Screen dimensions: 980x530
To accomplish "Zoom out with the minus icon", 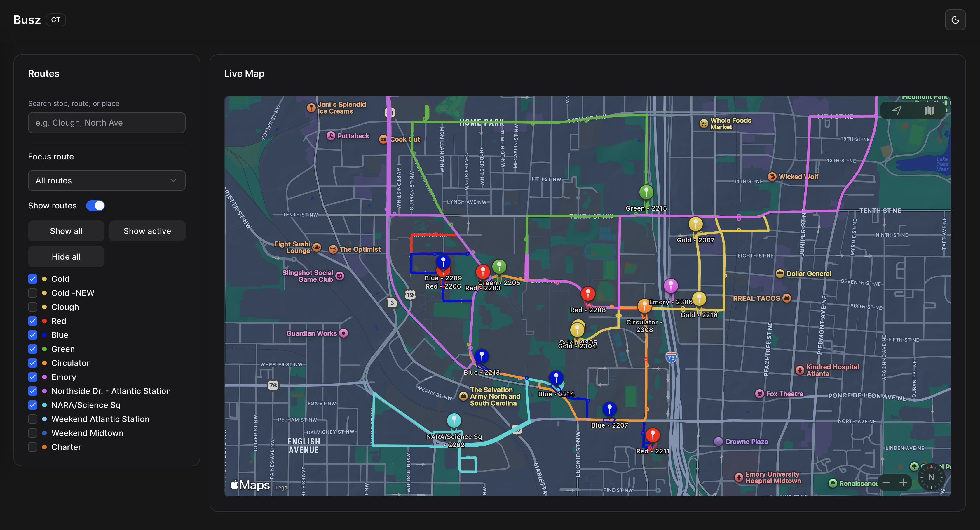I will pos(886,482).
